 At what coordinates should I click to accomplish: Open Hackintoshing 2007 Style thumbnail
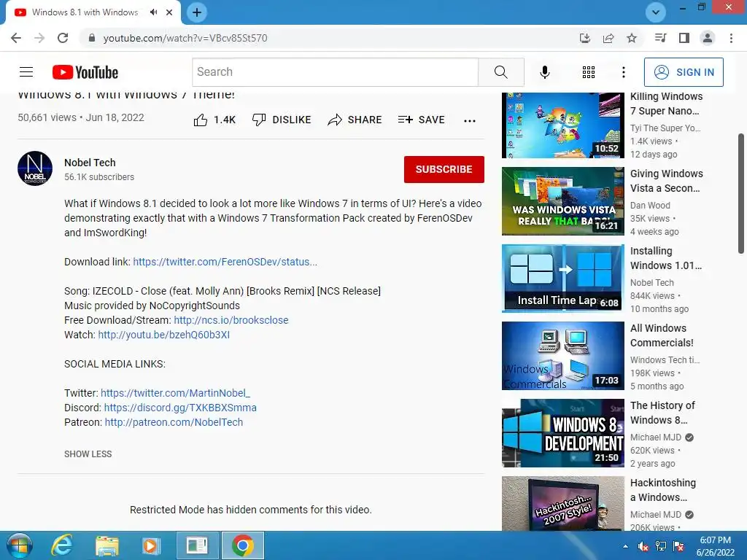click(x=563, y=503)
